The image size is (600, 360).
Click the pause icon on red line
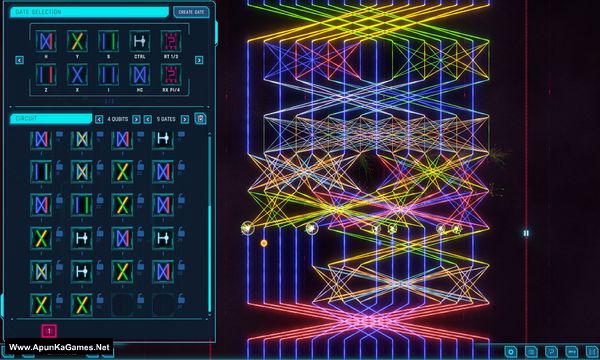pos(526,233)
